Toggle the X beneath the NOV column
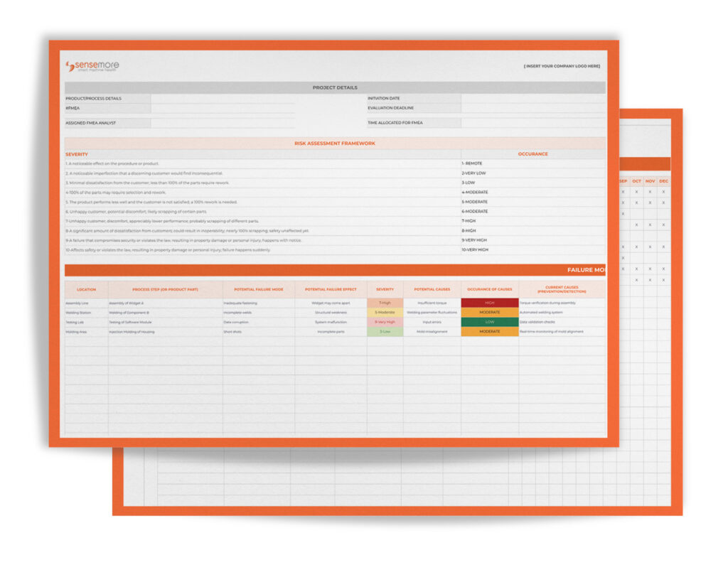This screenshot has width=728, height=582. pyautogui.click(x=650, y=191)
